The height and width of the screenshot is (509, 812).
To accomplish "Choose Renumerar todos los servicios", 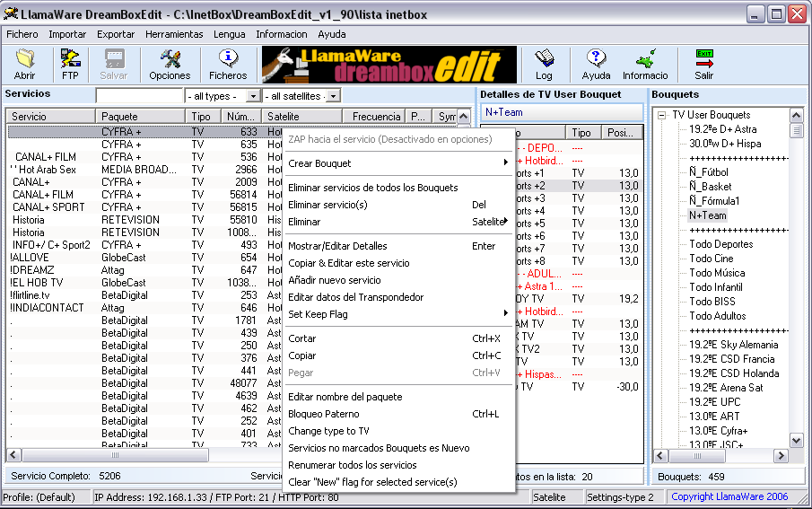I will click(399, 465).
